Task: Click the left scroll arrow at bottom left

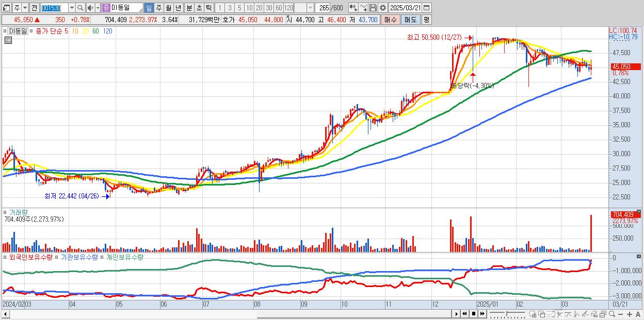Action: 5,314
